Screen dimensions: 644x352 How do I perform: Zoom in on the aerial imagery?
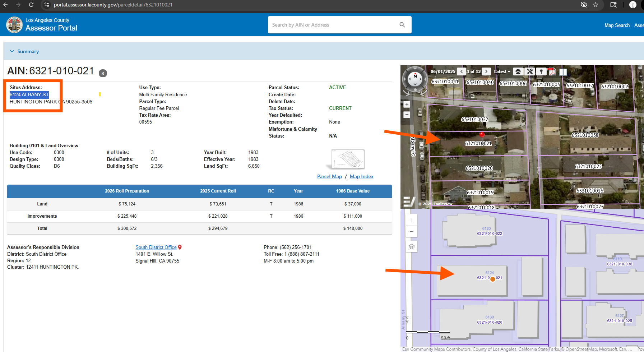point(407,105)
